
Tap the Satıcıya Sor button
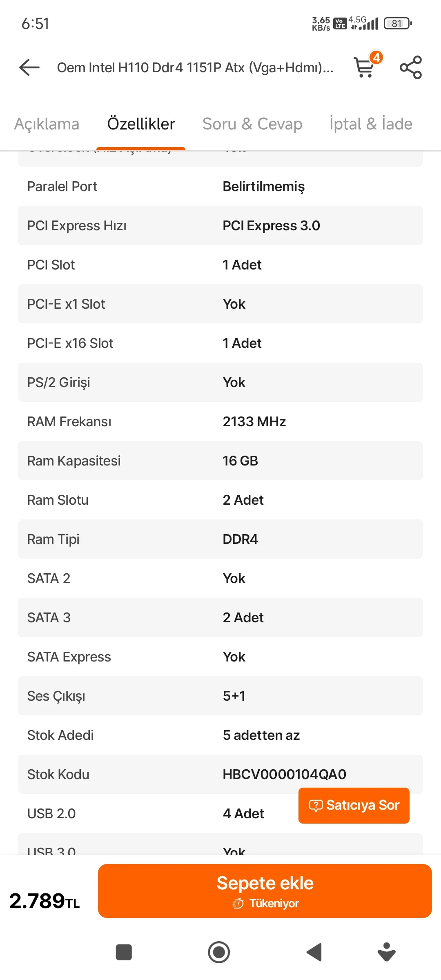click(354, 805)
